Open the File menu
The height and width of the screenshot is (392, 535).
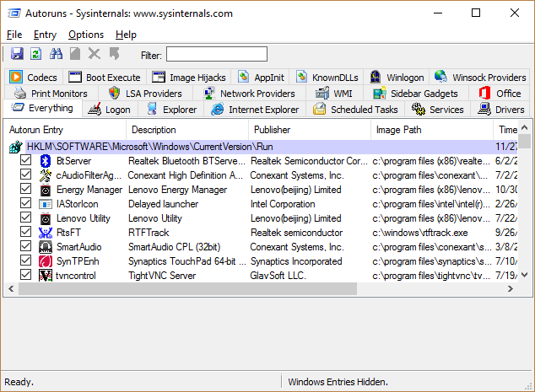click(x=14, y=35)
